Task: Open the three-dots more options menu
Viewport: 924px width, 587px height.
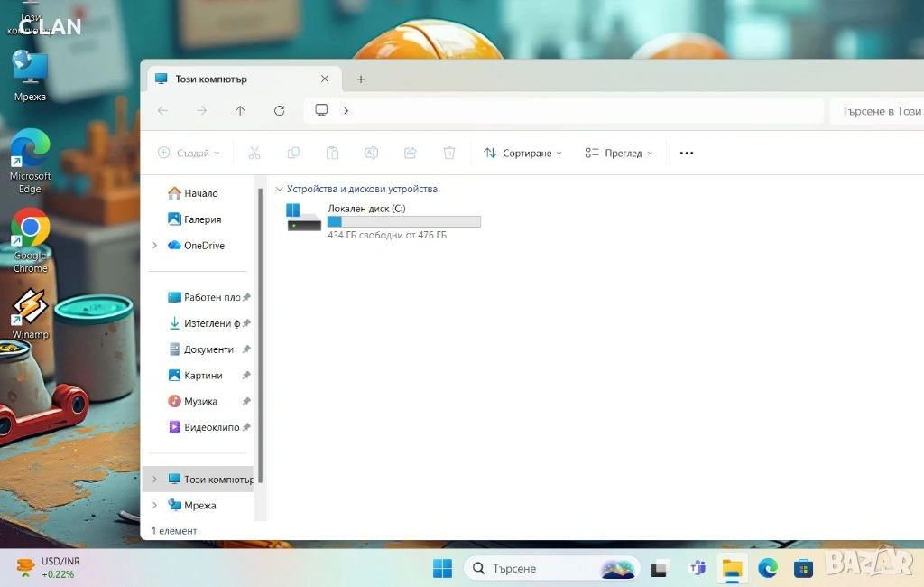Action: point(687,154)
